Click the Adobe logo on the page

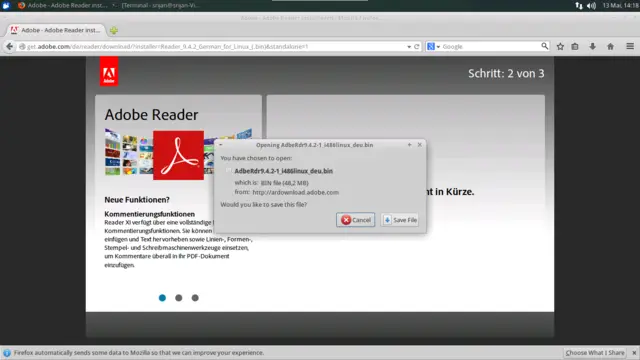coord(109,71)
